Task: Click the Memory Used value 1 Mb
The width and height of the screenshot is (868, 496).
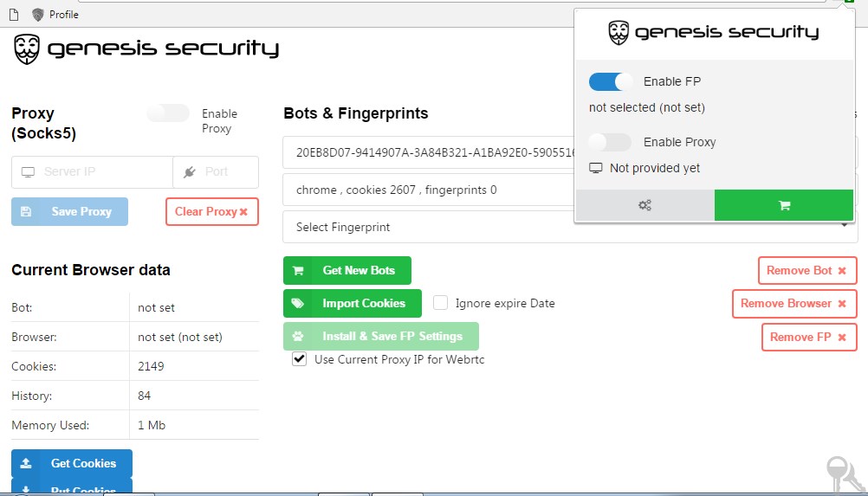Action: tap(152, 425)
